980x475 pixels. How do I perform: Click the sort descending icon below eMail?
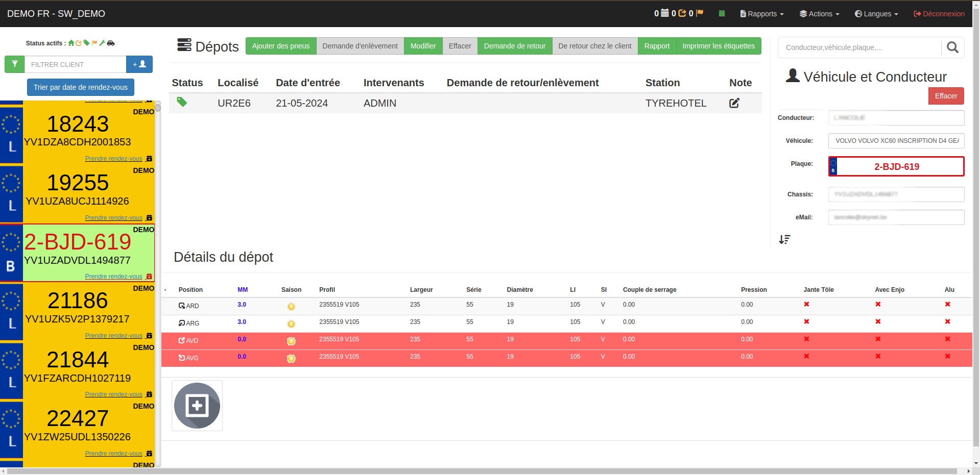784,239
